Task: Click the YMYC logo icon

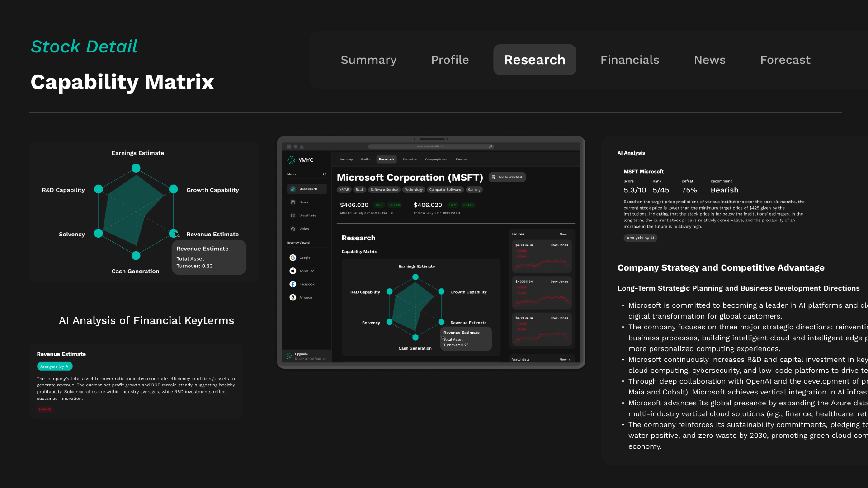Action: [291, 160]
